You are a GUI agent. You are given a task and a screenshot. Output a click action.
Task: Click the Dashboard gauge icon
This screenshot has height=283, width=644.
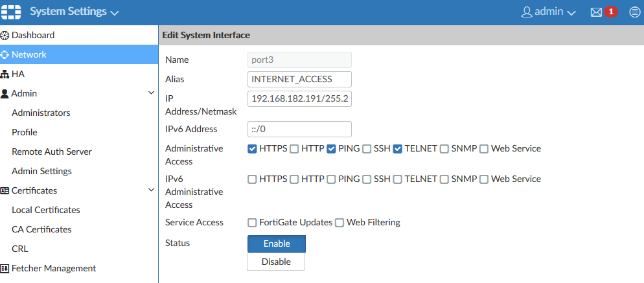[x=5, y=35]
